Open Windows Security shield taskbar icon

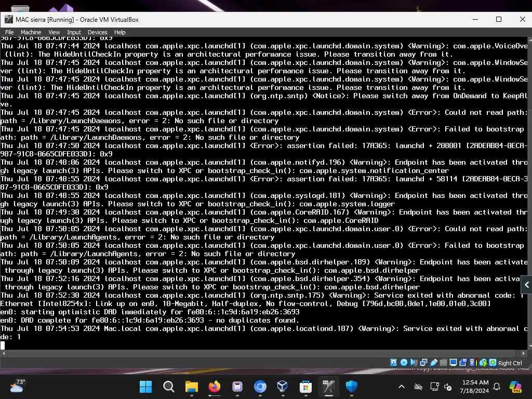[x=352, y=387]
